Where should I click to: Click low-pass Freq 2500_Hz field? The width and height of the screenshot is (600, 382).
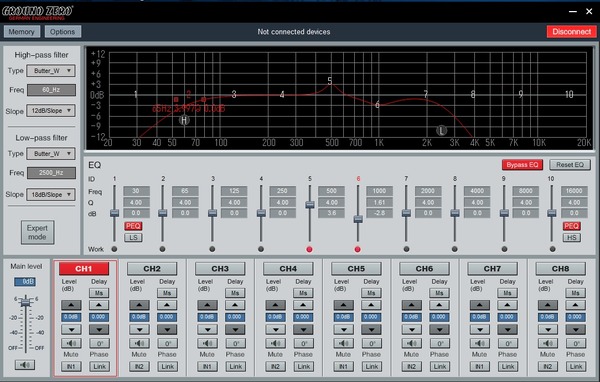point(51,173)
